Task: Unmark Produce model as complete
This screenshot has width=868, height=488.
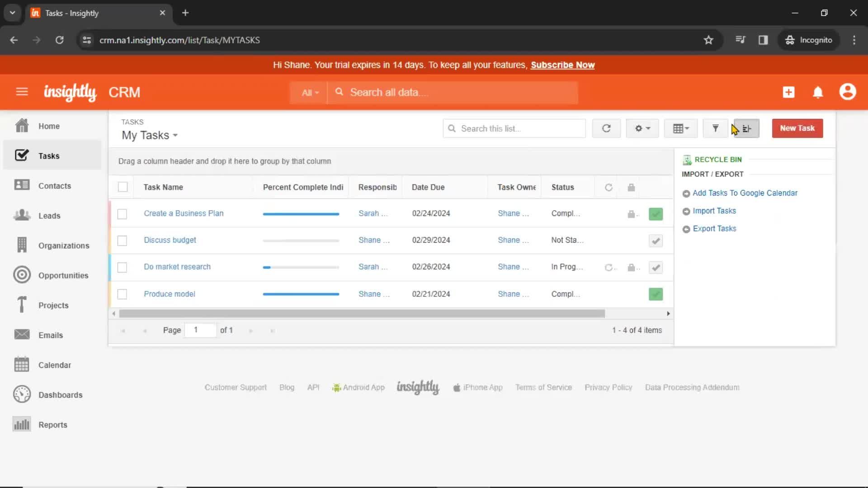Action: click(x=656, y=294)
